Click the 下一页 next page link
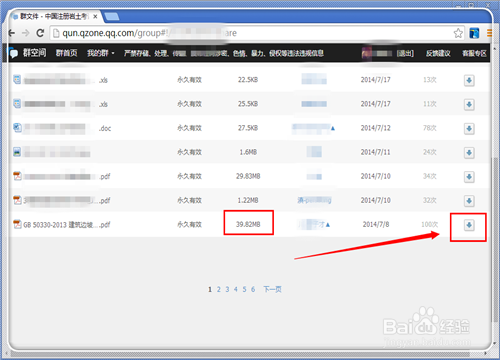The width and height of the screenshot is (500, 360). 272,289
